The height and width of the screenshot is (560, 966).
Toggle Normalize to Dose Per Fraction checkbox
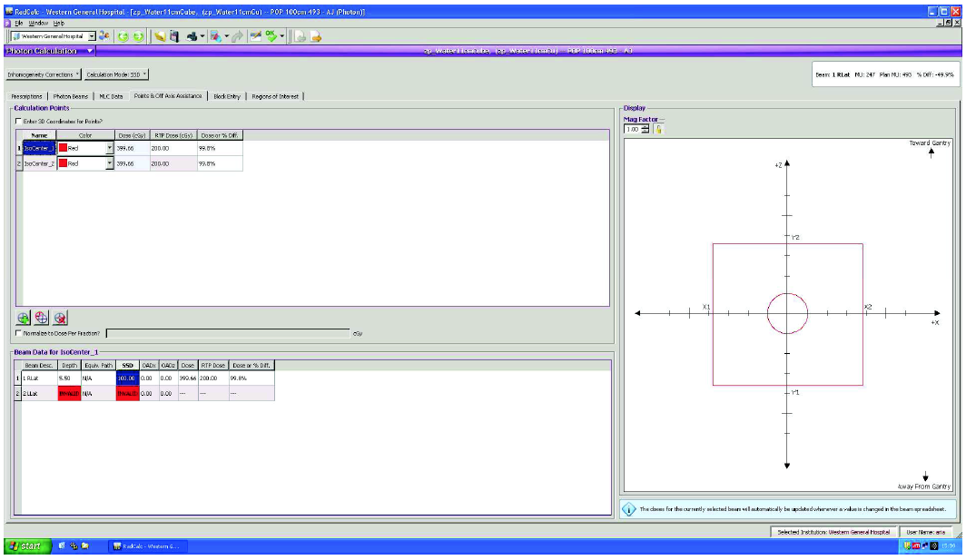point(18,333)
